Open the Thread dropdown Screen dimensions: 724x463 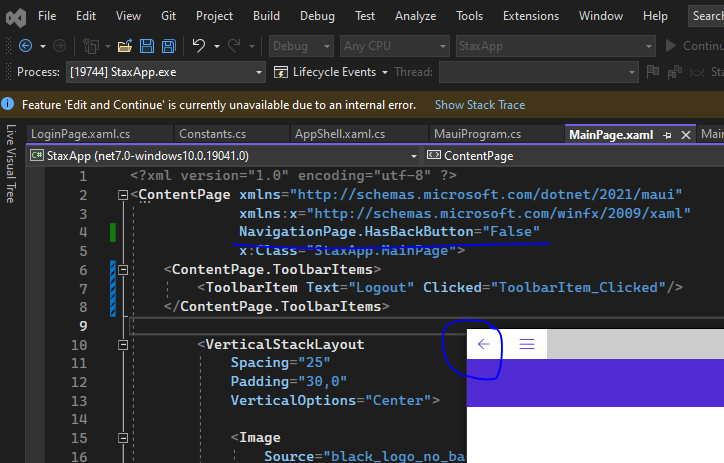click(x=538, y=72)
